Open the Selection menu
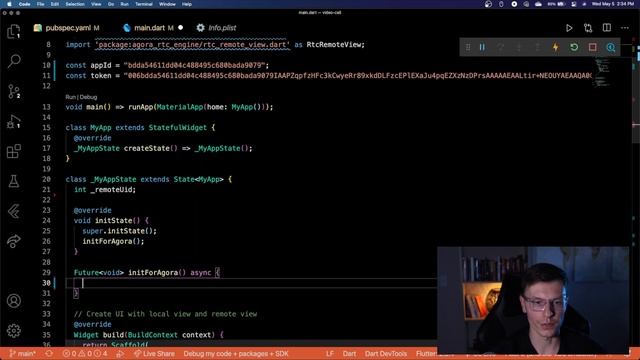 (x=75, y=4)
